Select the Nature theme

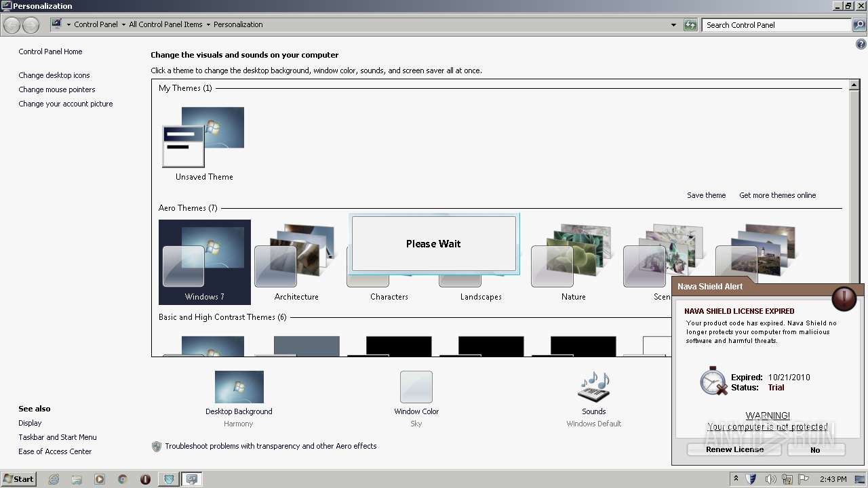(x=573, y=262)
